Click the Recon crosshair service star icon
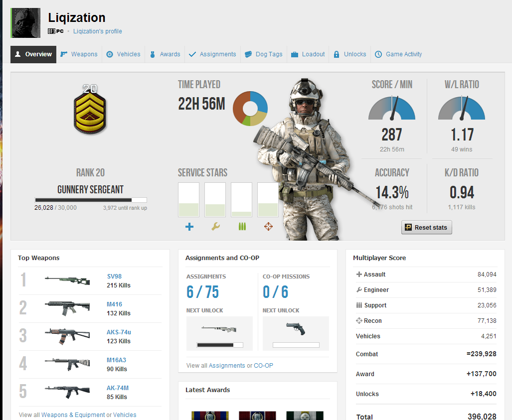512x420 pixels. [x=268, y=227]
